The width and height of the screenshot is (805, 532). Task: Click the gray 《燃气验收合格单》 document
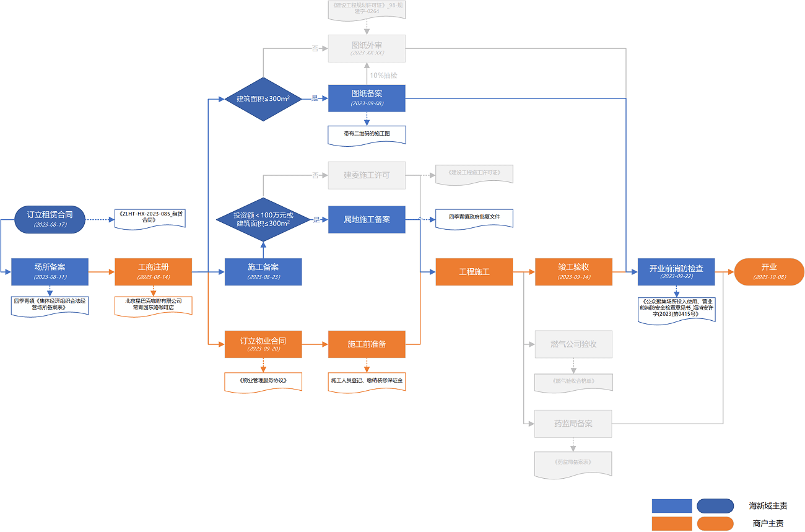(x=573, y=382)
